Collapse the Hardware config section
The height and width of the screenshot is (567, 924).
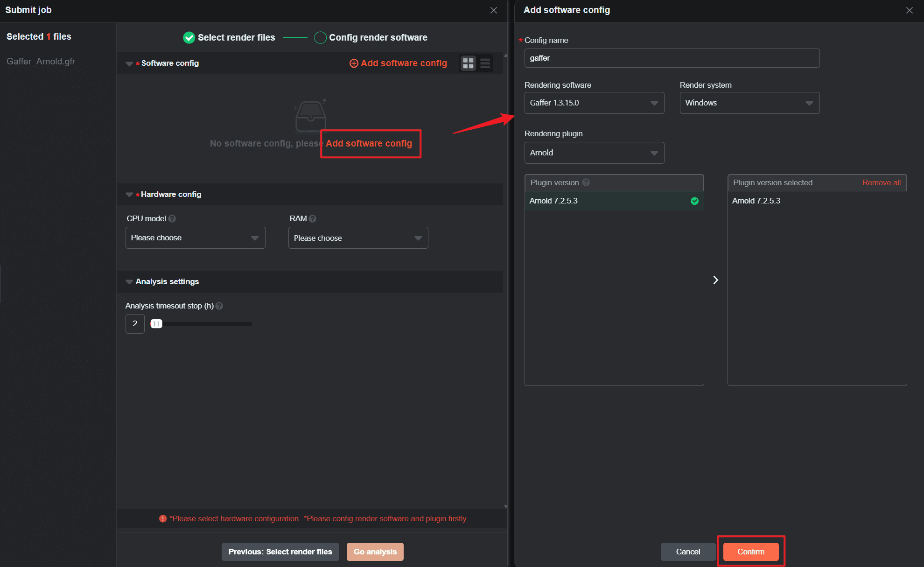(129, 195)
